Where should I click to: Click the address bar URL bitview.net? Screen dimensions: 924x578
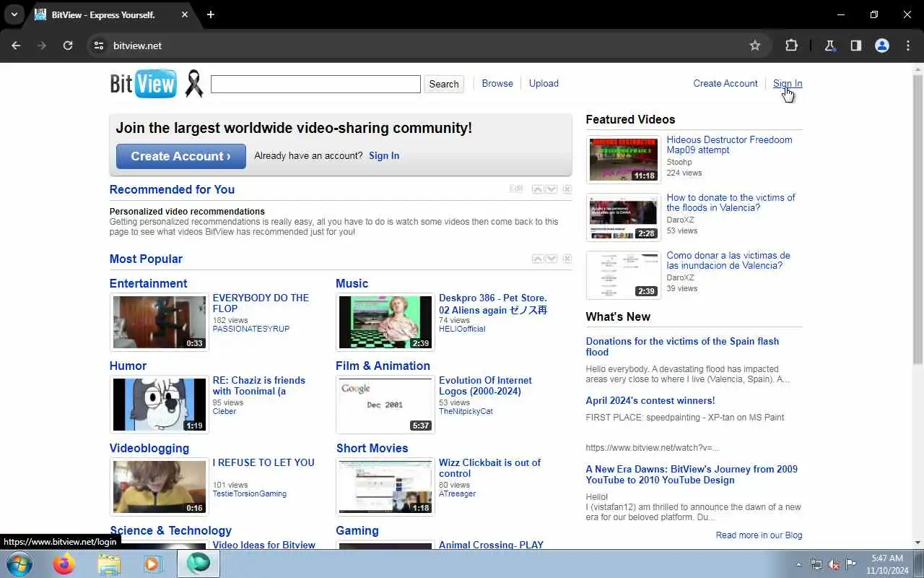(x=137, y=46)
